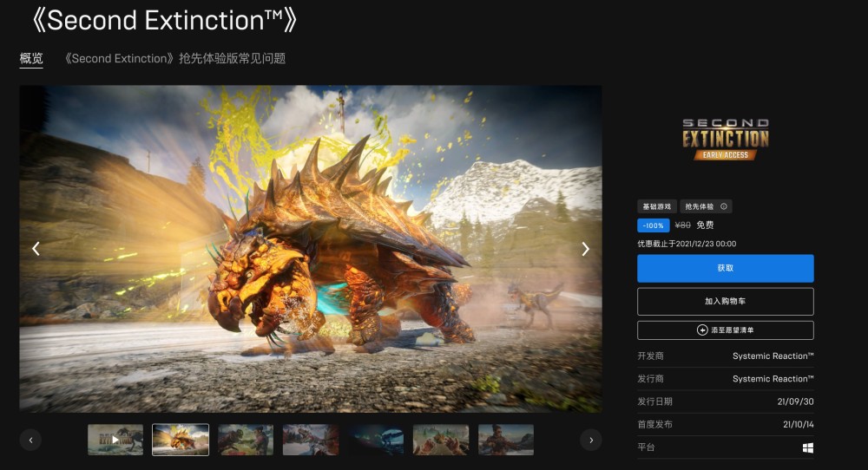Show the previous screenshot in the main carousel
This screenshot has height=470, width=868.
coord(36,249)
